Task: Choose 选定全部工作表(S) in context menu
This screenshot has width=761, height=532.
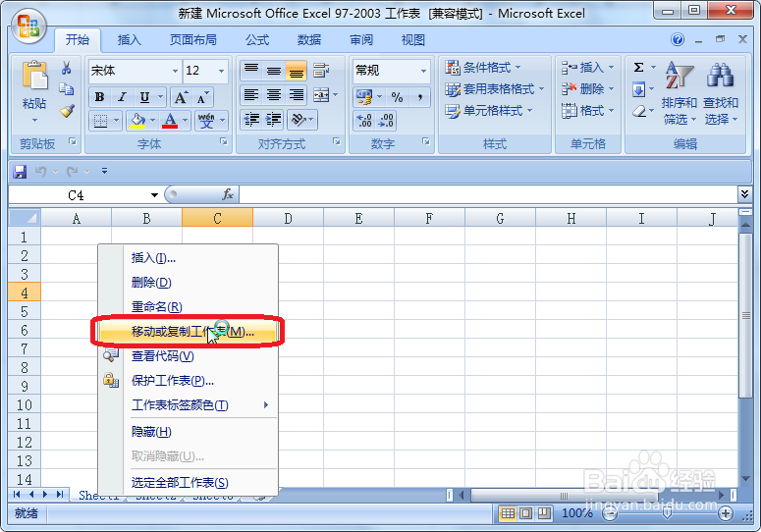Action: coord(189,483)
